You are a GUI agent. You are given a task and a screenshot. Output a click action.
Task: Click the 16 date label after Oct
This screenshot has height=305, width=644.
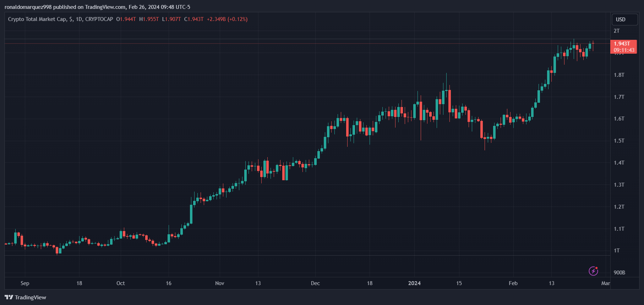pos(169,283)
